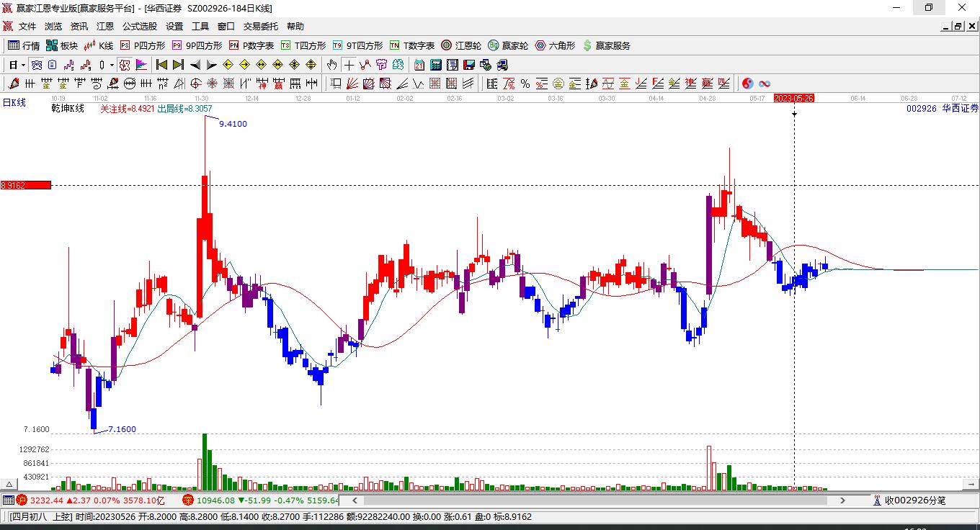The height and width of the screenshot is (530, 980).
Task: Click the floppy disk save icon
Action: pyautogui.click(x=469, y=65)
